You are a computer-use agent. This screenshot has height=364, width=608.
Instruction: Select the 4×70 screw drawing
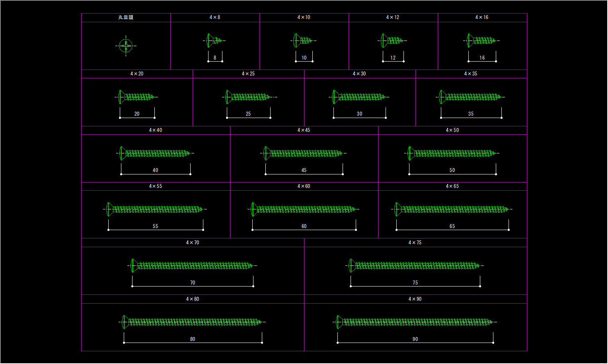coord(192,266)
